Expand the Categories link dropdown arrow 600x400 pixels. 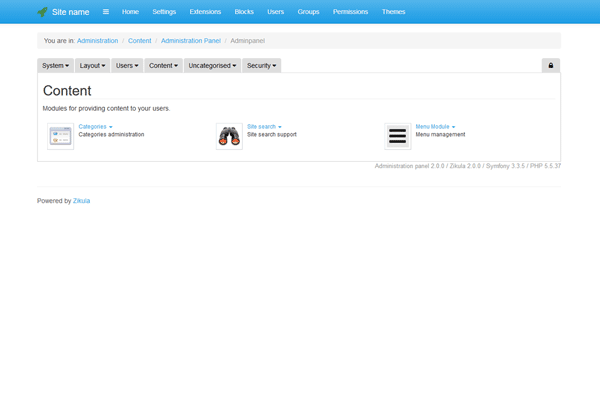pos(111,127)
